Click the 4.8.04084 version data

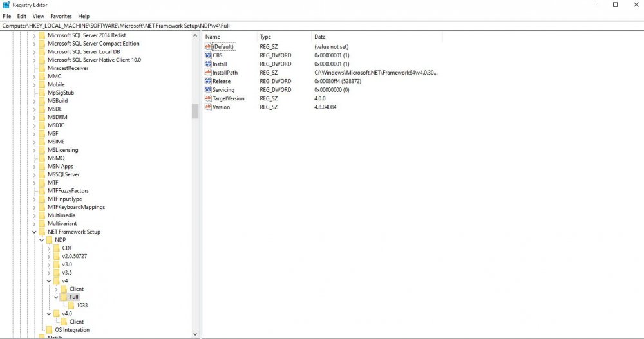click(325, 107)
